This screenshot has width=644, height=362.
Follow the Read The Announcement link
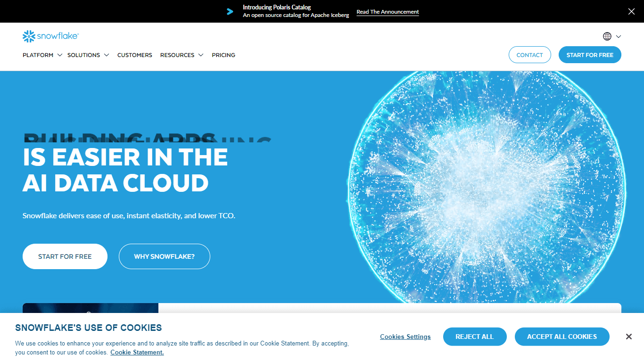388,12
